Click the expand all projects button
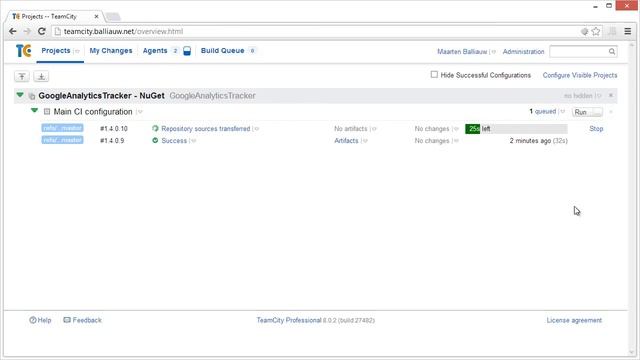 click(41, 76)
